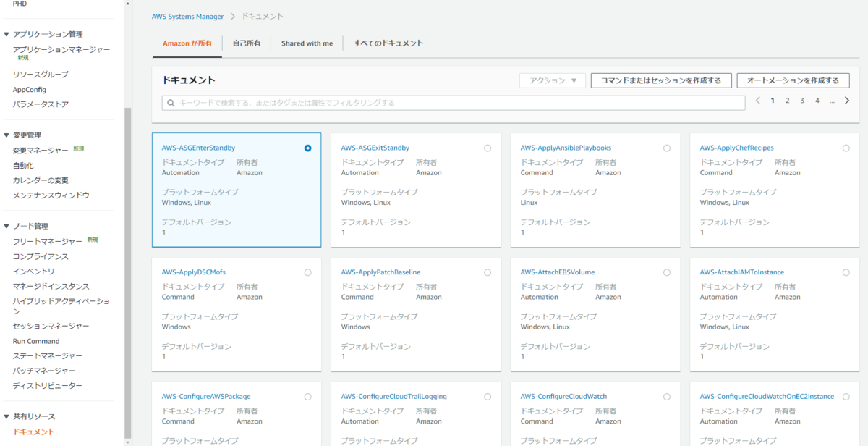Click オートメーションを作成する button
The width and height of the screenshot is (868, 446).
793,80
